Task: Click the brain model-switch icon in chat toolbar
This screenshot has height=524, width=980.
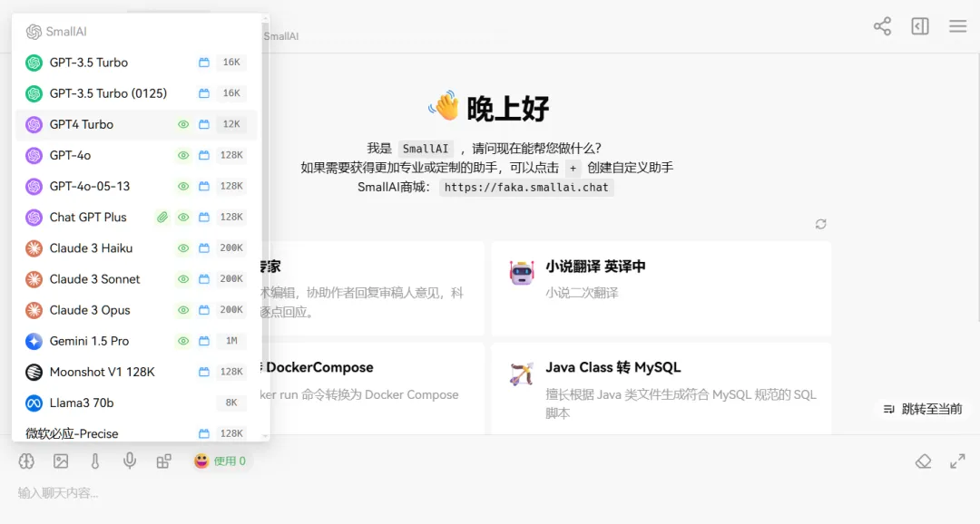Action: tap(26, 461)
